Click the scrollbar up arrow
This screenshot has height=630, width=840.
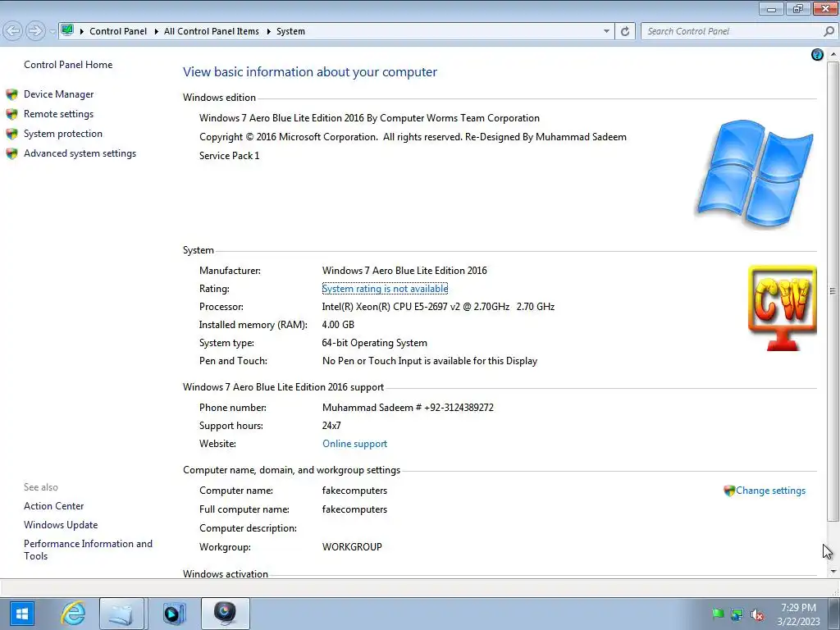click(833, 53)
